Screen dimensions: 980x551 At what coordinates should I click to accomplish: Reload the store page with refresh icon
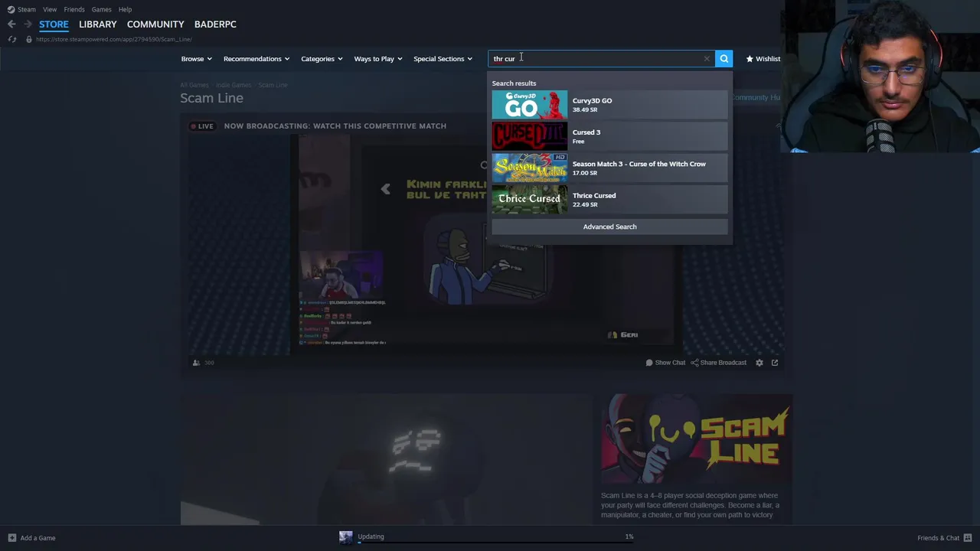(x=11, y=39)
